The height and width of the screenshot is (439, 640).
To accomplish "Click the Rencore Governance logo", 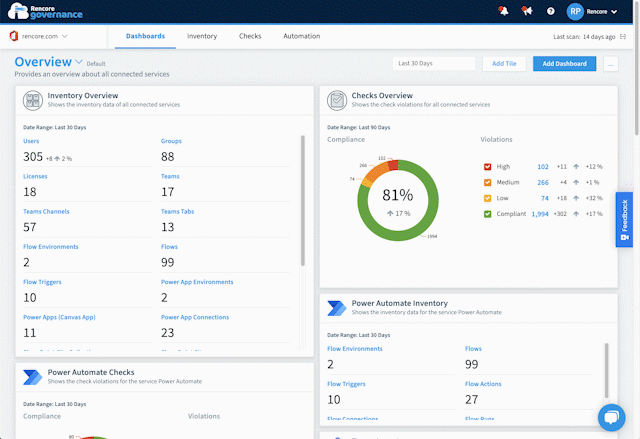I will tap(45, 11).
